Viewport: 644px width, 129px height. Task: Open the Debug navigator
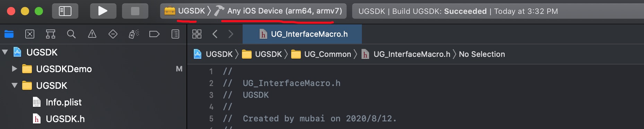(134, 34)
